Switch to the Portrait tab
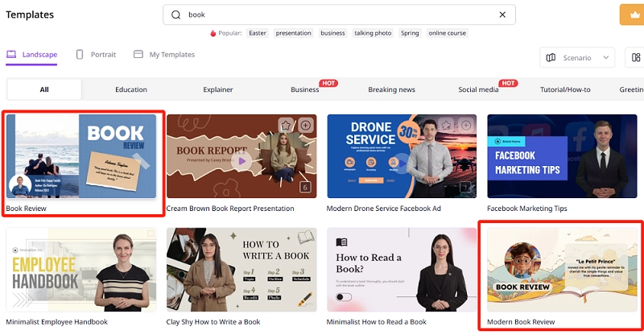This screenshot has height=335, width=644. [96, 55]
